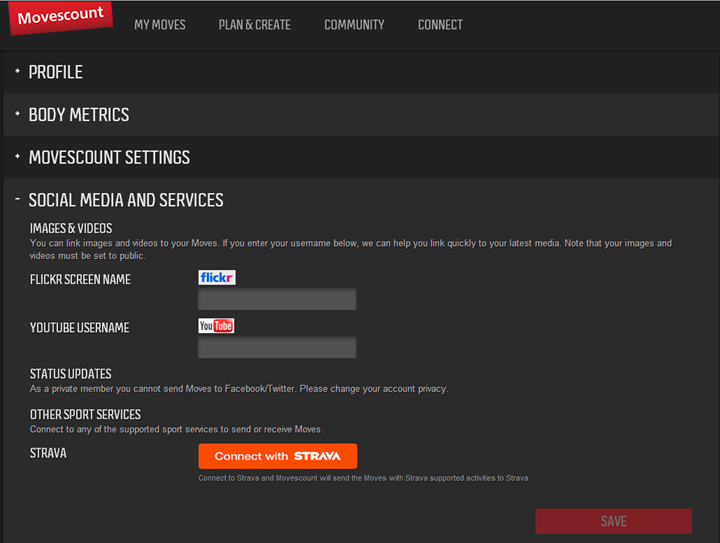The height and width of the screenshot is (543, 720).
Task: Click the Strava label text
Action: point(48,453)
